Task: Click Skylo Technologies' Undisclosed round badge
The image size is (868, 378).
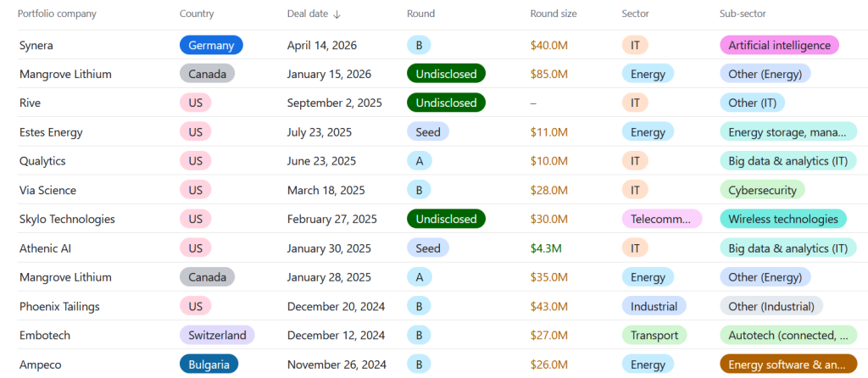Action: coord(446,219)
